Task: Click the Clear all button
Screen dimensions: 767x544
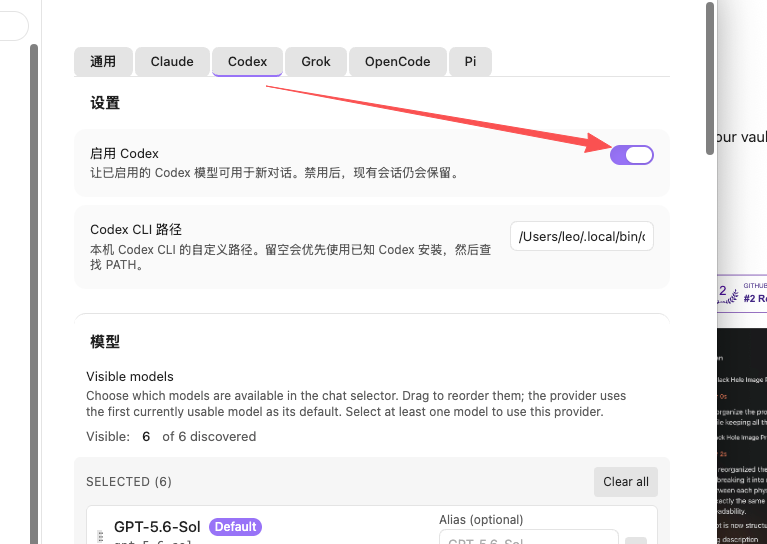Action: 626,482
